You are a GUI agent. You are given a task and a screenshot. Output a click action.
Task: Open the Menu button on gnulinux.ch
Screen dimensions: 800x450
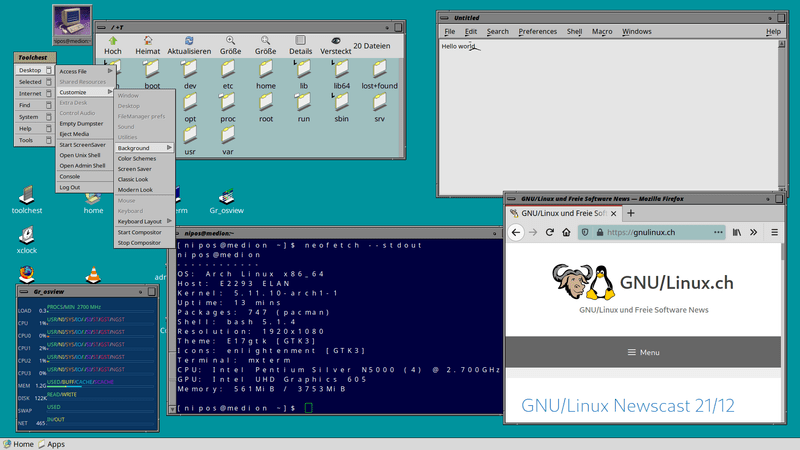tap(643, 352)
